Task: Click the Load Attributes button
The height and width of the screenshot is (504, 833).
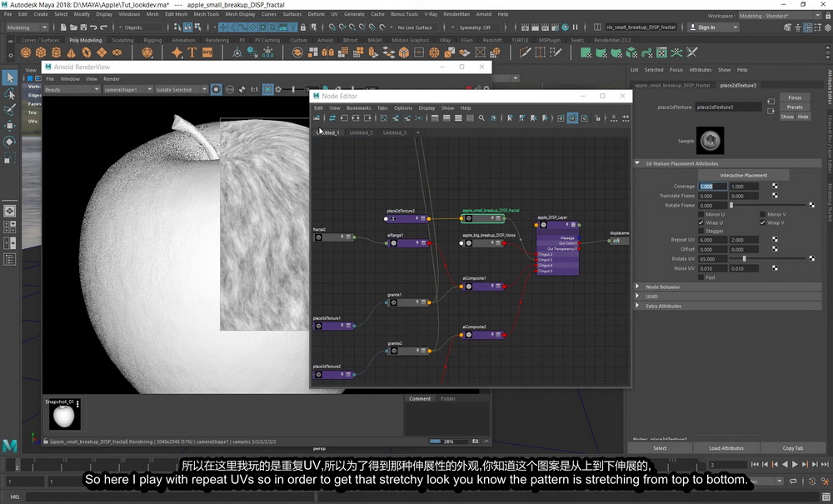Action: tap(726, 447)
